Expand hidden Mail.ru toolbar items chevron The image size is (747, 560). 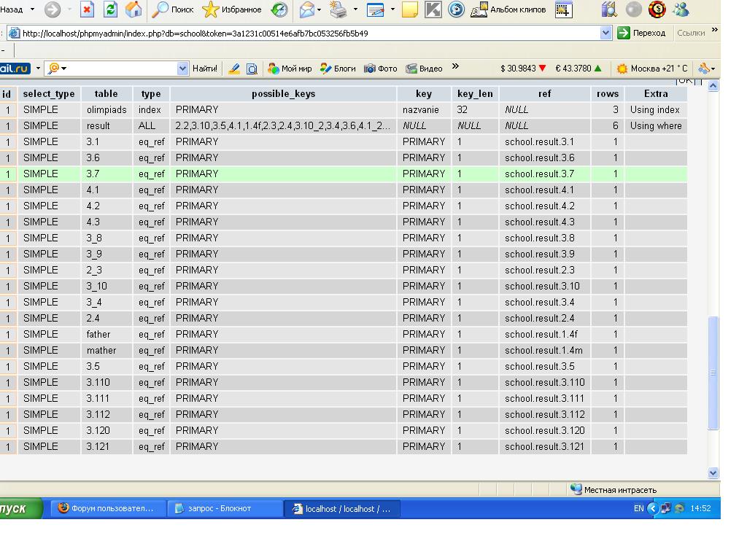pyautogui.click(x=455, y=67)
